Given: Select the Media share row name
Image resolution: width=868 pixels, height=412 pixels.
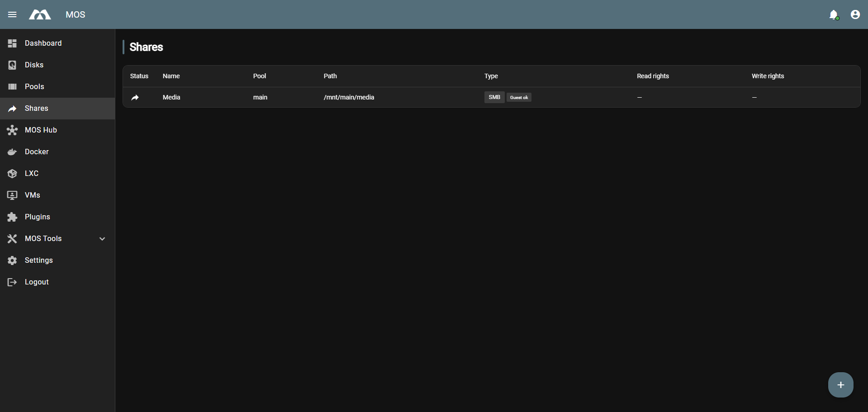Looking at the screenshot, I should point(171,97).
